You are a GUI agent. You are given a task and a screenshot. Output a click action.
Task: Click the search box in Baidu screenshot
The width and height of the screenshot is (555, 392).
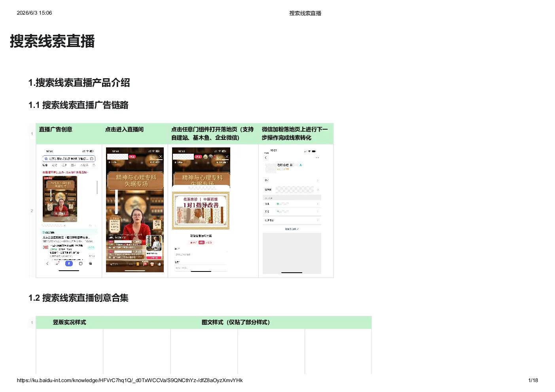[69, 158]
